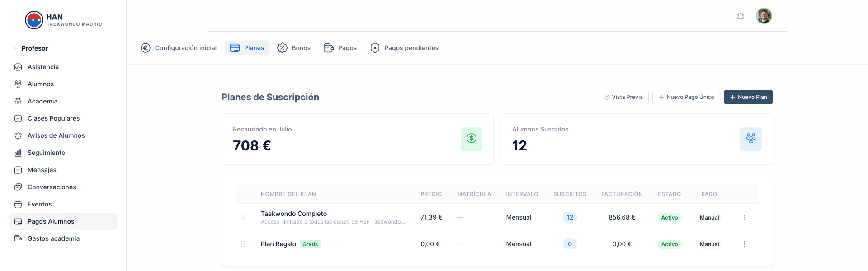
Task: Click the Alumnos sidebar icon
Action: [18, 84]
